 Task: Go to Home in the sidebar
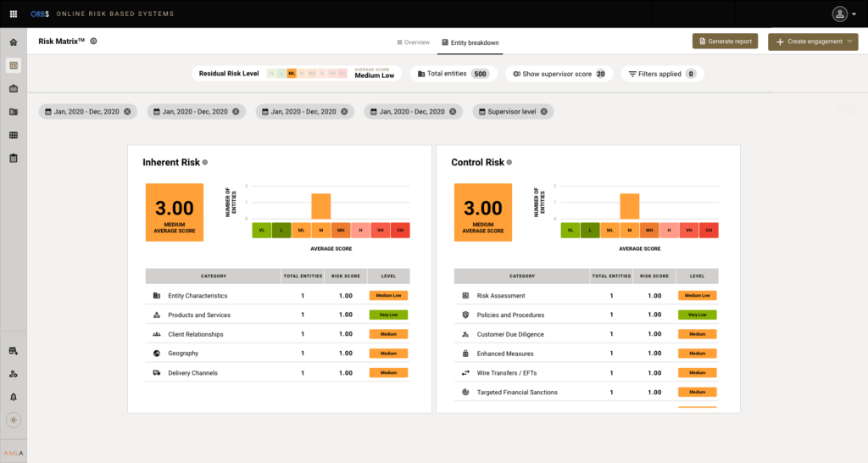(x=14, y=42)
